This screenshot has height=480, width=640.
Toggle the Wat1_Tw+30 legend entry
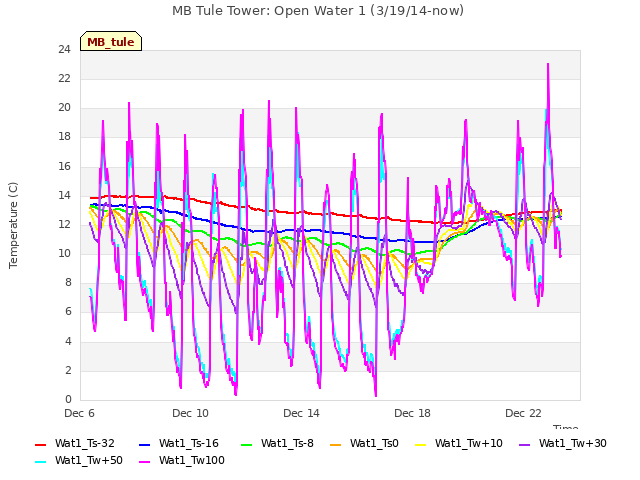point(562,444)
